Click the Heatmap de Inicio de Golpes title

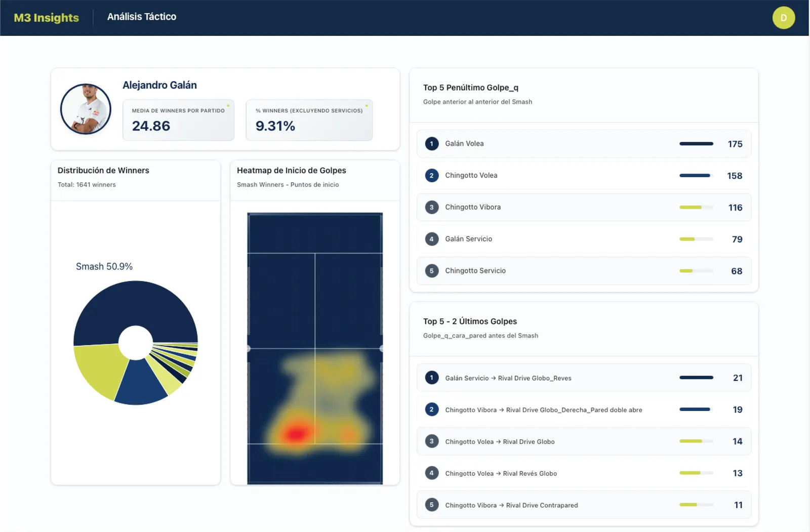coord(292,171)
